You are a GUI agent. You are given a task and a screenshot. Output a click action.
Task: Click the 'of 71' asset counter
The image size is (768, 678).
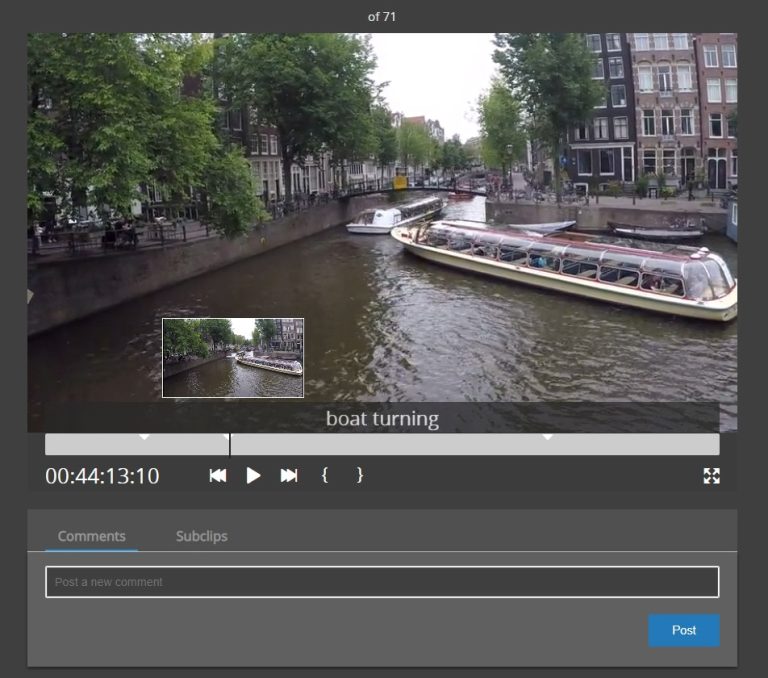[382, 16]
